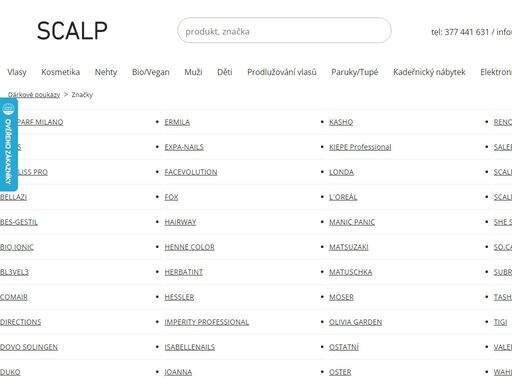Focus the produkt, značka search field

tap(284, 31)
